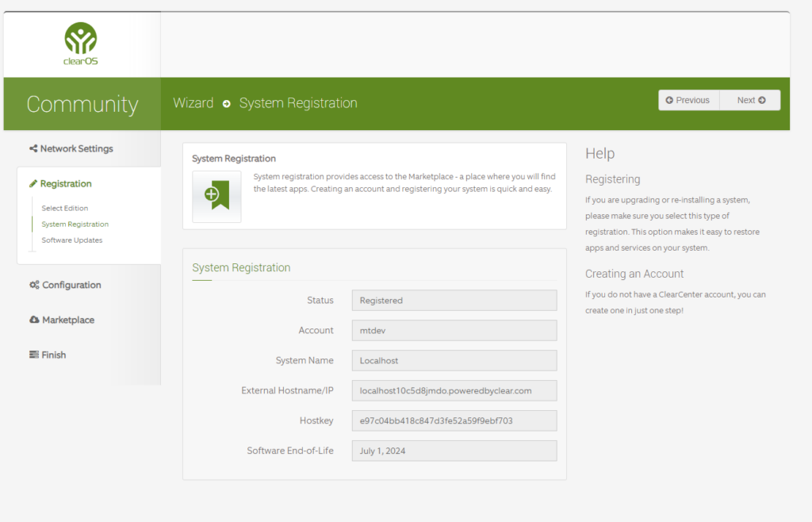This screenshot has width=812, height=522.
Task: Click the Help heading
Action: pos(600,153)
